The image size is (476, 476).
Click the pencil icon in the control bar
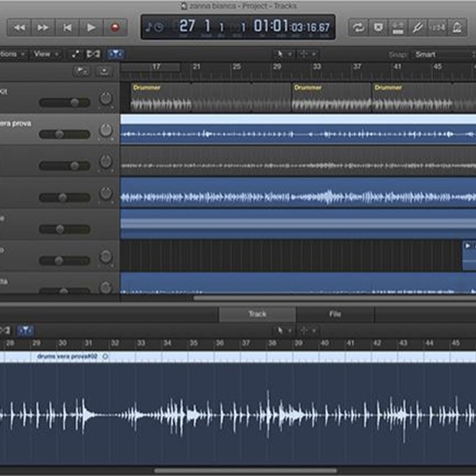tap(417, 27)
